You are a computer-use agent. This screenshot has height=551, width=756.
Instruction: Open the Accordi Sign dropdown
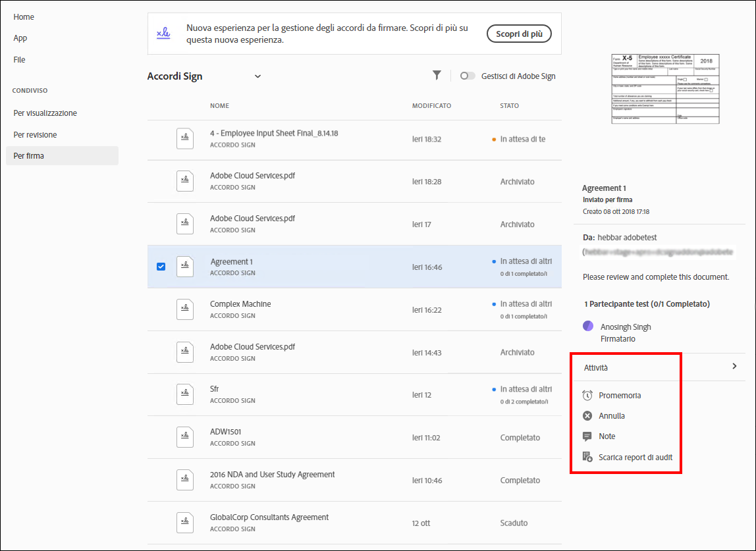(257, 76)
